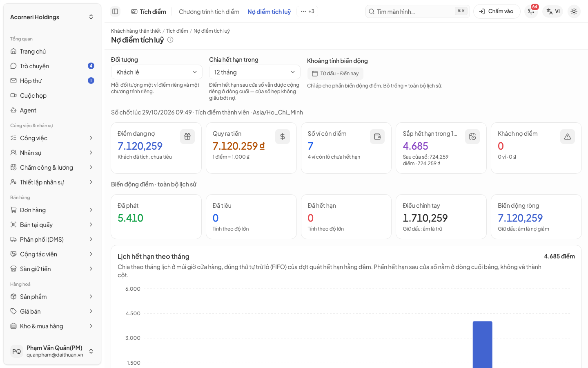588x368 pixels.
Task: Click the gift icon on Điểm đang nợ card
Action: [187, 137]
